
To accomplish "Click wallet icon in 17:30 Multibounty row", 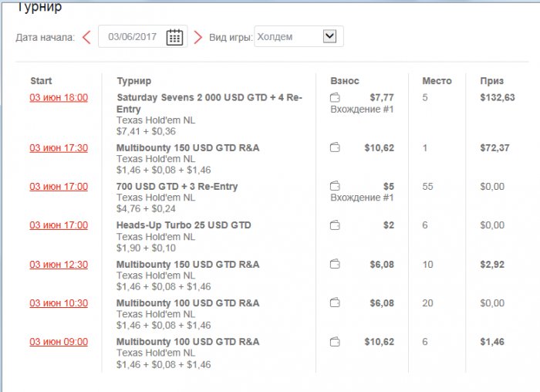I will point(335,147).
